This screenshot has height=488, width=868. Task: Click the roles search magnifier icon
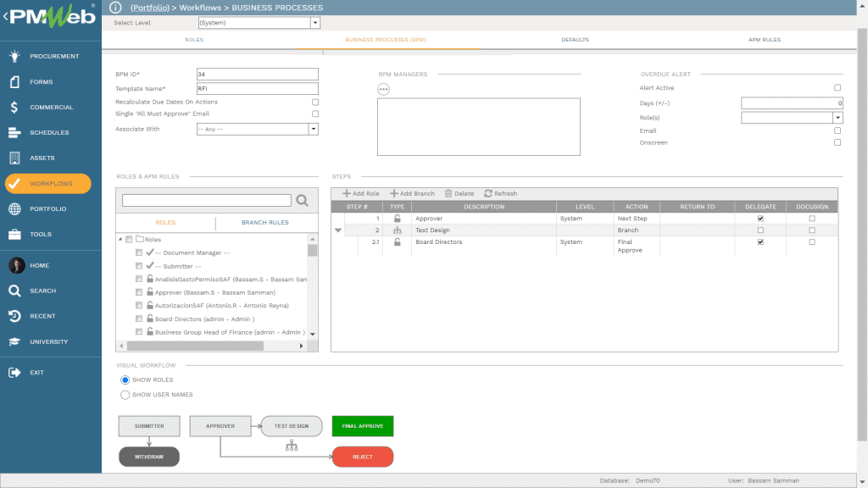tap(303, 200)
